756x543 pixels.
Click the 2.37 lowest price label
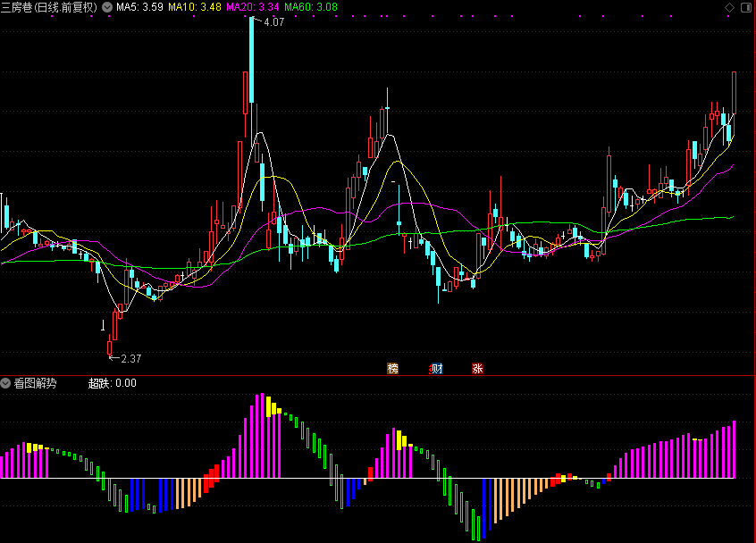[x=130, y=358]
